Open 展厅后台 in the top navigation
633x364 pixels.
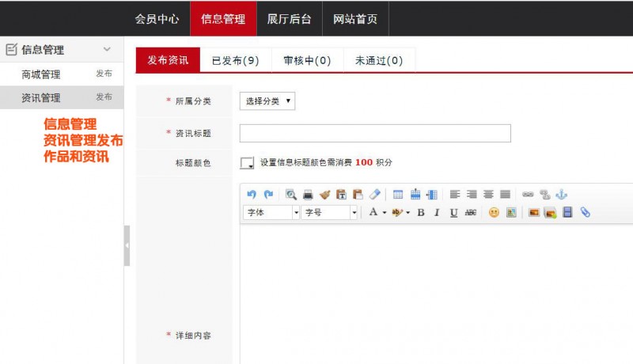289,19
